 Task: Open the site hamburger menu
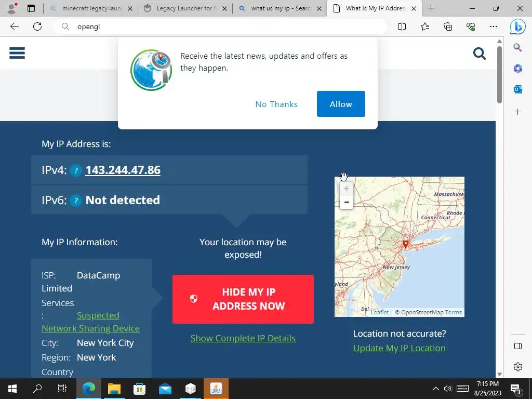tap(17, 53)
